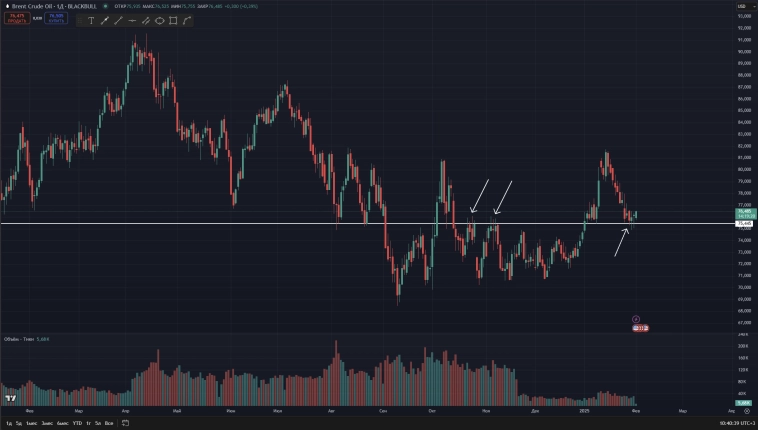Switch to the 6мес time range

click(x=62, y=423)
